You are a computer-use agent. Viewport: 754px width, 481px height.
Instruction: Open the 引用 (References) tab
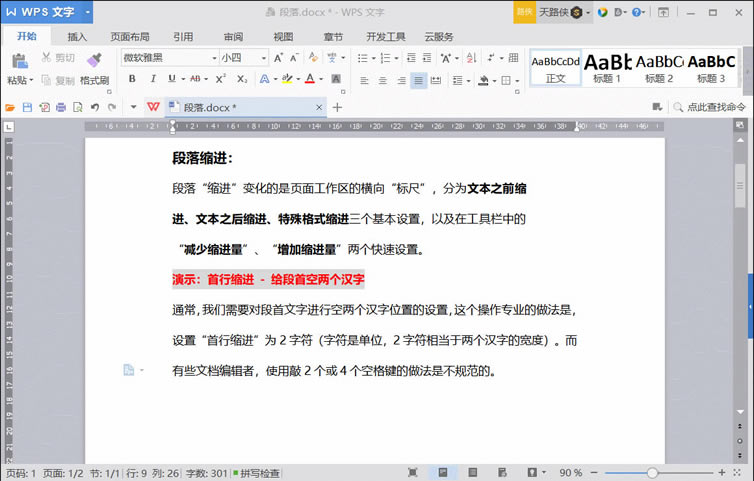click(183, 37)
